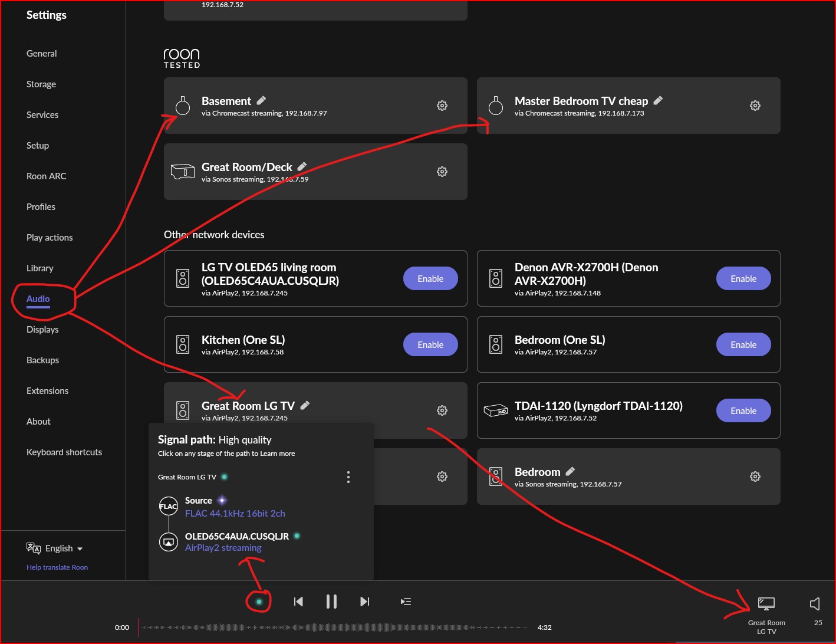Edit the Bedroom zone name with pencil
The width and height of the screenshot is (836, 644).
click(570, 472)
